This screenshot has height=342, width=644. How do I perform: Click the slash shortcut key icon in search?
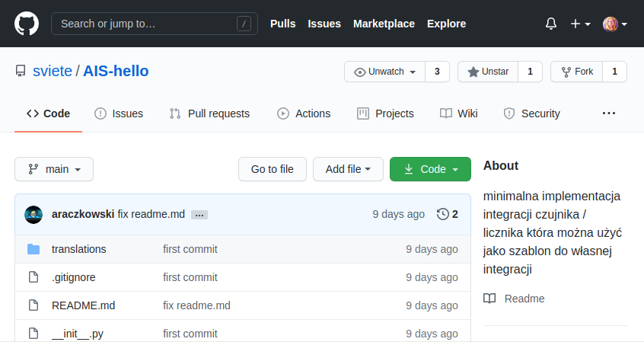tap(244, 24)
